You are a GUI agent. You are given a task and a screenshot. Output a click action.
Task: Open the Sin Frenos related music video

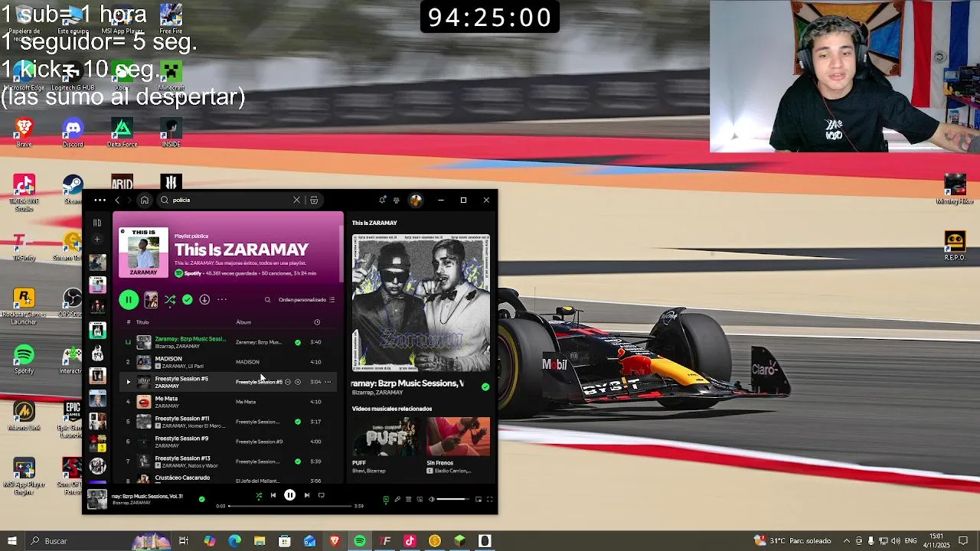458,436
